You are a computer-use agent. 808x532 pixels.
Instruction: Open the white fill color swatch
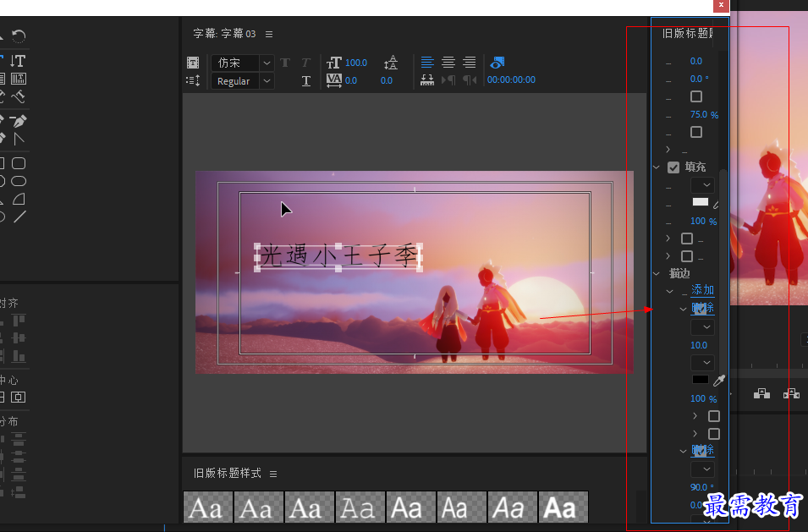point(700,202)
